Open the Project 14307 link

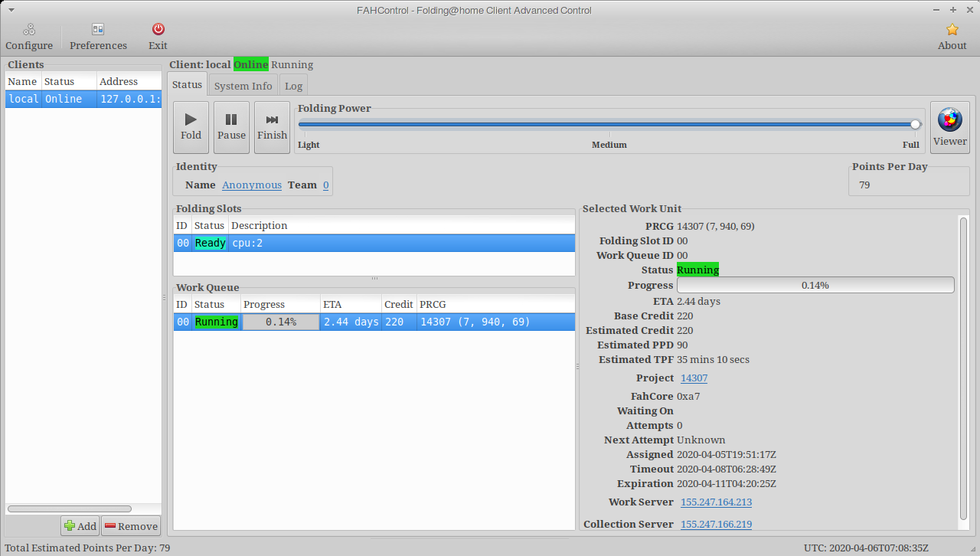coord(694,378)
